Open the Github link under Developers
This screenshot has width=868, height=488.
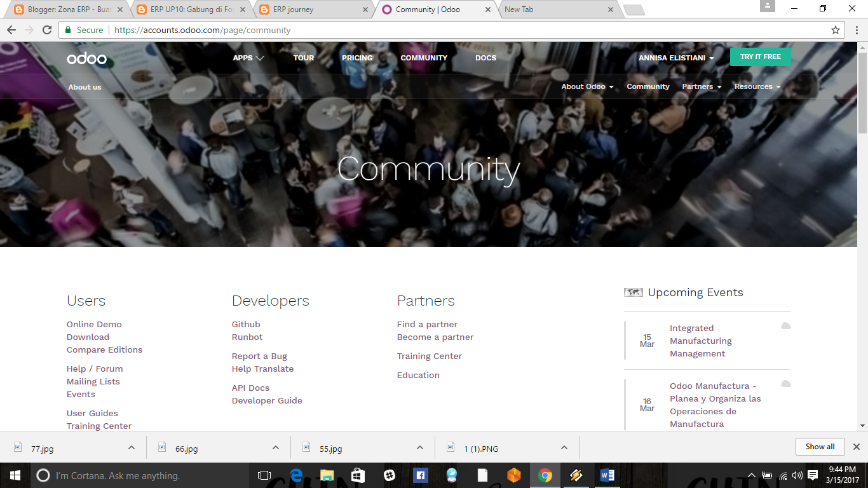246,324
